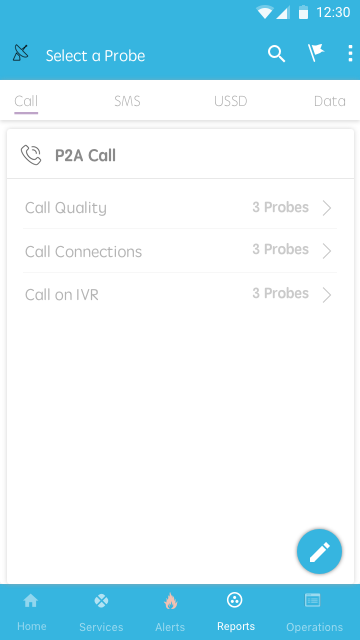Viewport: 360px width, 640px height.
Task: Tap the flag icon in header
Action: pyautogui.click(x=316, y=53)
